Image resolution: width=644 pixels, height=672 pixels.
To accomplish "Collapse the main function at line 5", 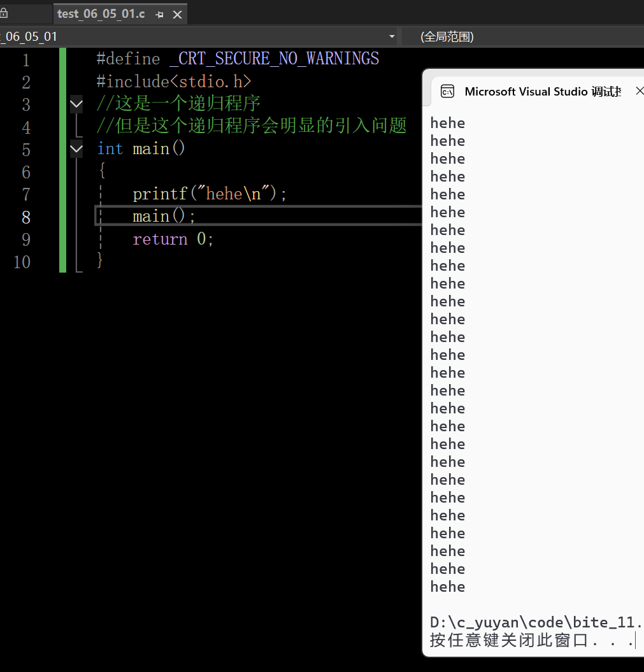I will point(76,149).
